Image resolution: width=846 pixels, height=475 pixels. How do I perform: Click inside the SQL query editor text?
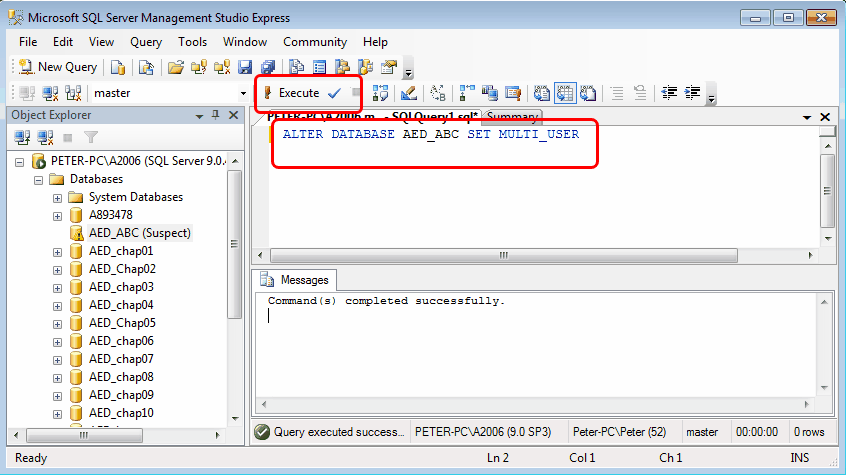point(431,134)
